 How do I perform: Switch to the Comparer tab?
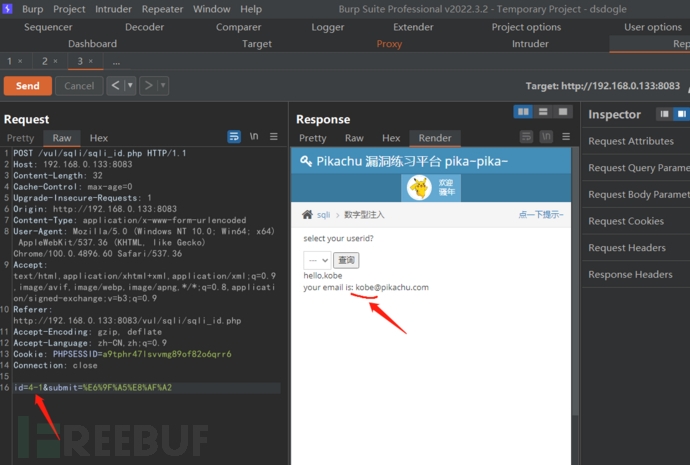pos(238,27)
